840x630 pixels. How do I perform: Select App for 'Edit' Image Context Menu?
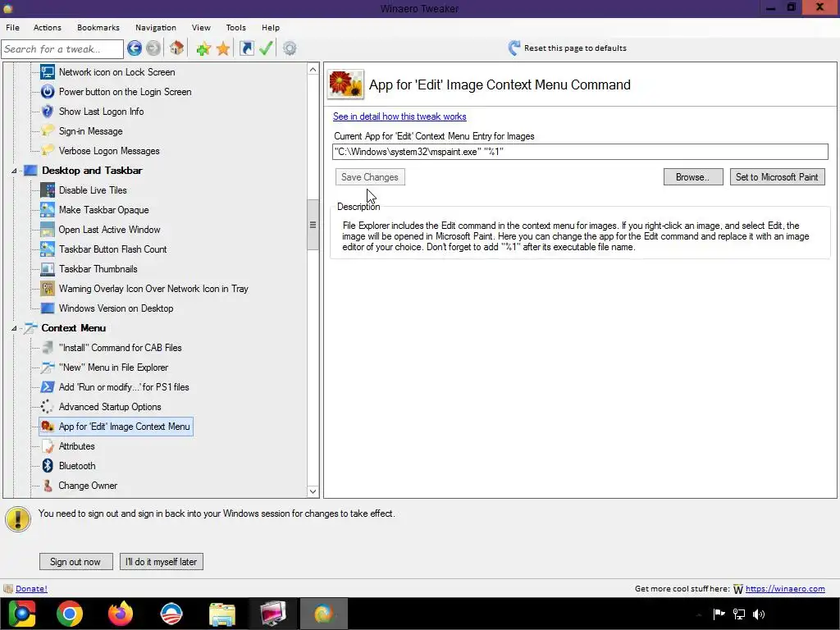pos(125,427)
